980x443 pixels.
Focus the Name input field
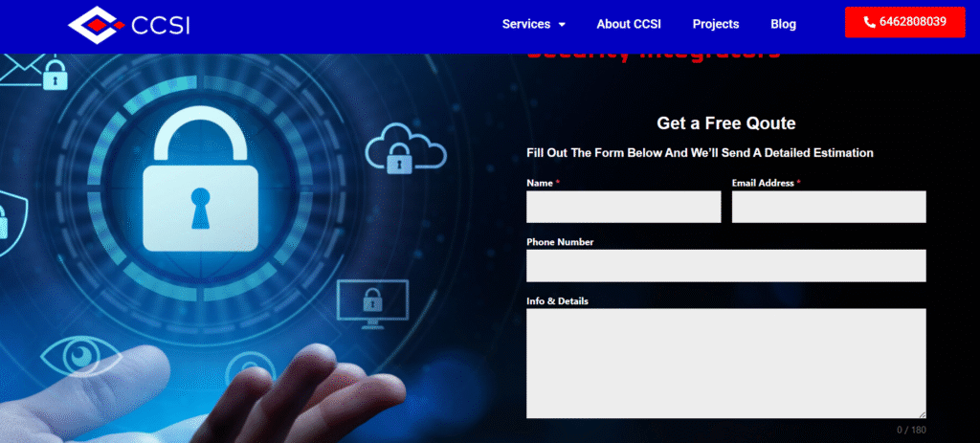pos(623,207)
